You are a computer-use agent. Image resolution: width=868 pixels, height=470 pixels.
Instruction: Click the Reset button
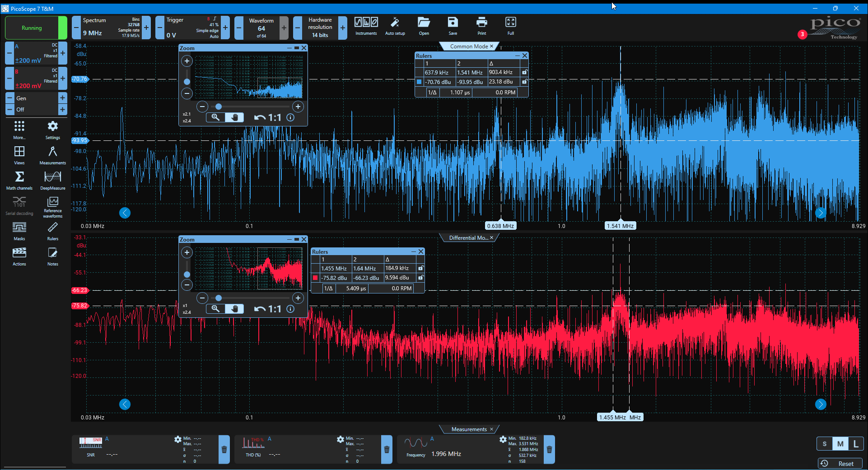(840, 463)
